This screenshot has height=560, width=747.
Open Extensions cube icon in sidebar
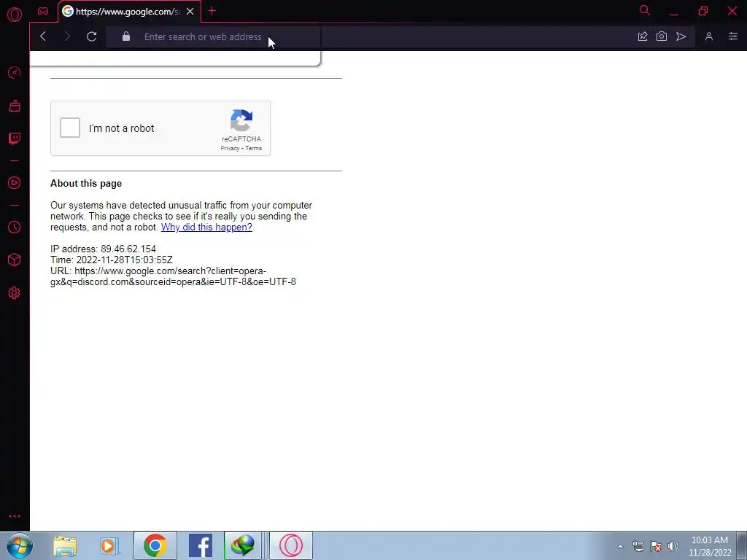(x=15, y=260)
